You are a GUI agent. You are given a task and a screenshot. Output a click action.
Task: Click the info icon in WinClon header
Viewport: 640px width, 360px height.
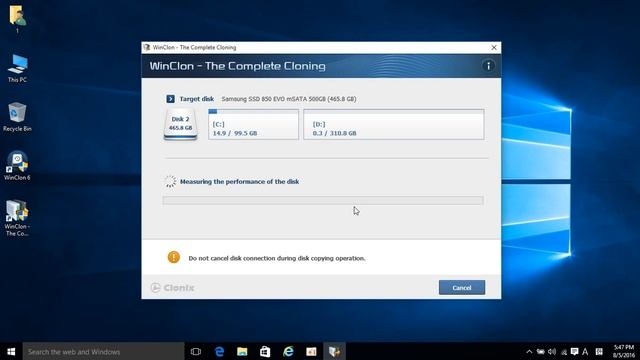click(x=488, y=66)
